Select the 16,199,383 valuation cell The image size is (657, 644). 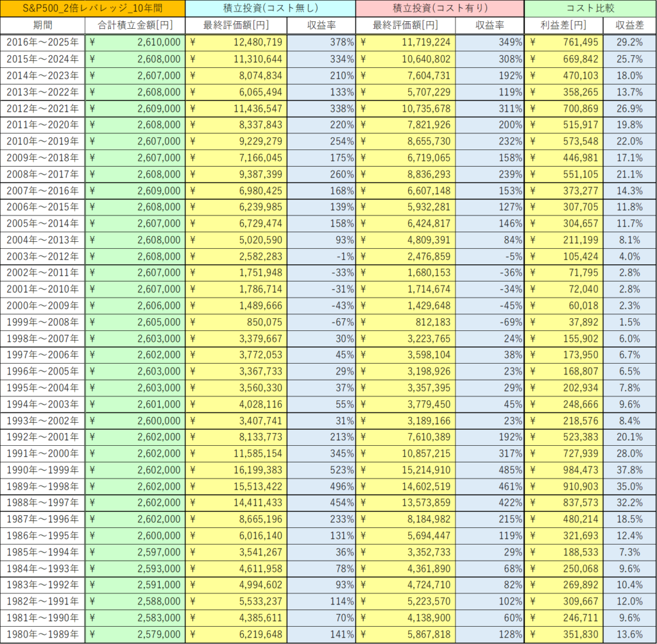click(236, 470)
